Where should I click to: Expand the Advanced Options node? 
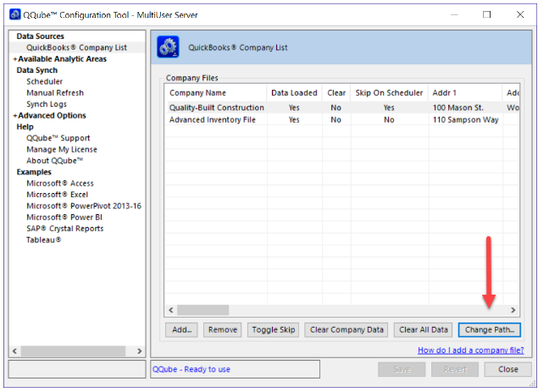point(15,116)
